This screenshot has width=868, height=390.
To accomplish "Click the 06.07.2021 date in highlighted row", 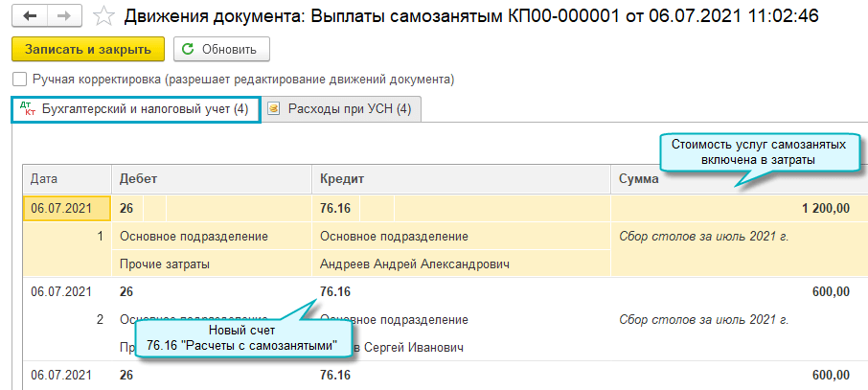I will point(61,207).
